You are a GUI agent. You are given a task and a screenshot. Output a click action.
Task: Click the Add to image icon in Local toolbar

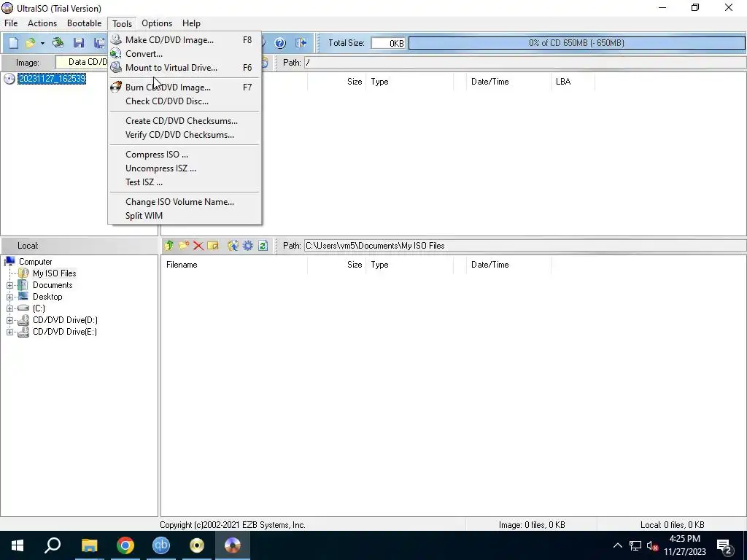233,246
